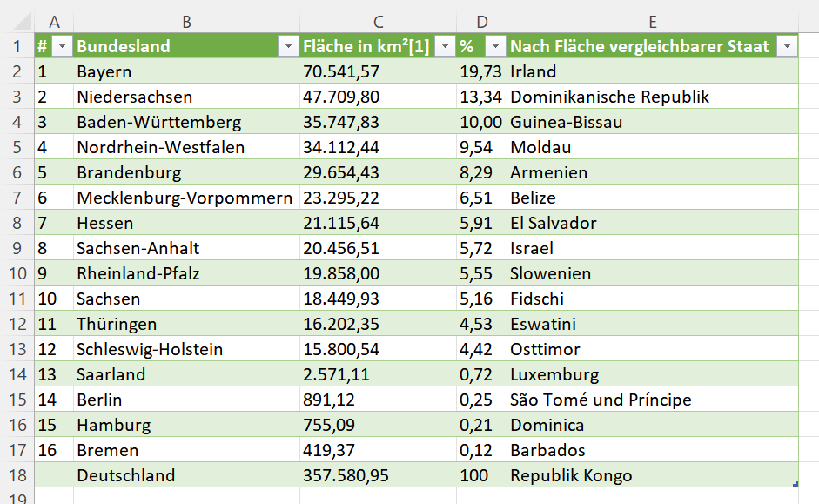Click the table resize handle at the table's corner
This screenshot has width=819, height=504.
796,484
